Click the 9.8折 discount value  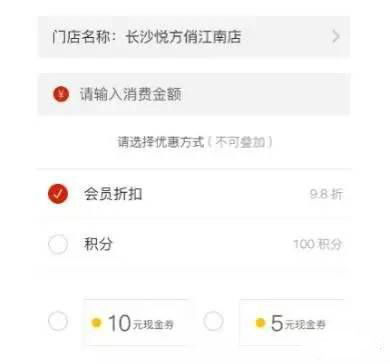pos(326,194)
